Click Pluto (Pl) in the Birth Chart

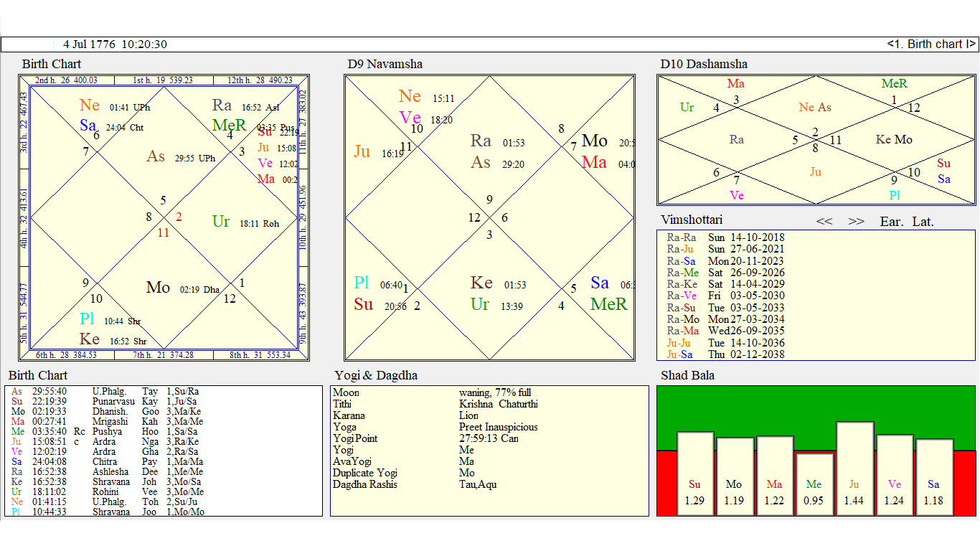tap(88, 319)
